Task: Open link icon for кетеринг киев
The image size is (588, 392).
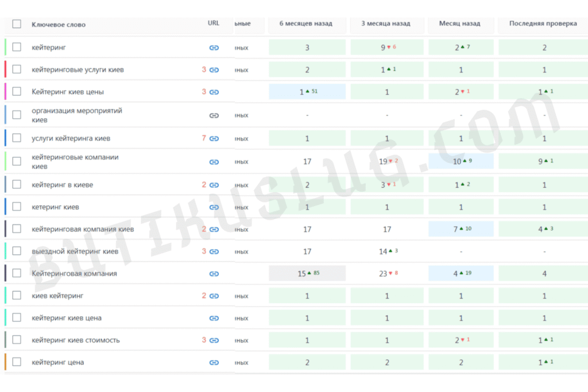Action: pos(214,207)
